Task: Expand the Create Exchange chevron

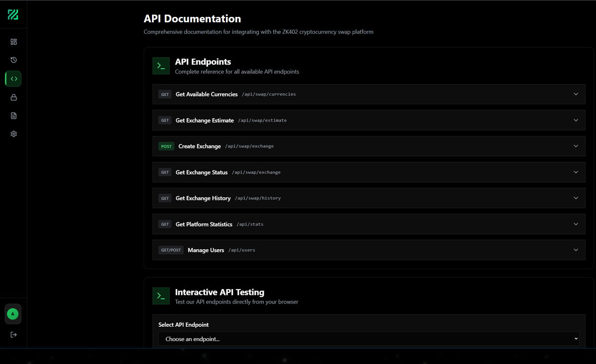Action: pyautogui.click(x=576, y=146)
